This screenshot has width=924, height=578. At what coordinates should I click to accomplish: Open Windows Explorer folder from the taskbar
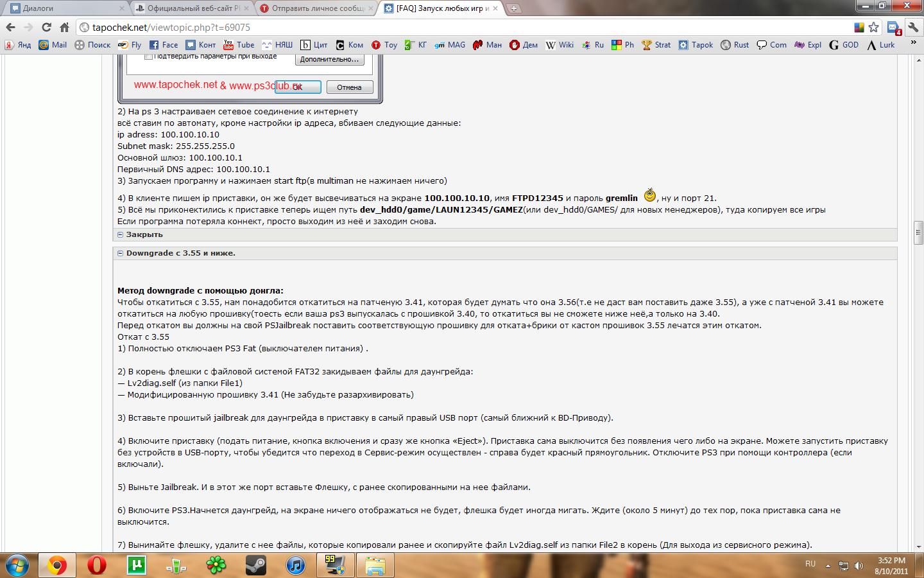click(375, 565)
